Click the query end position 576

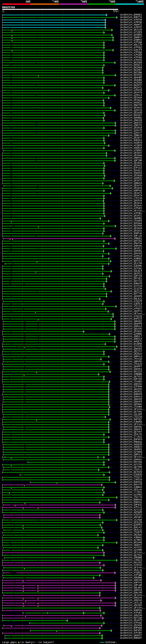point(115,11)
